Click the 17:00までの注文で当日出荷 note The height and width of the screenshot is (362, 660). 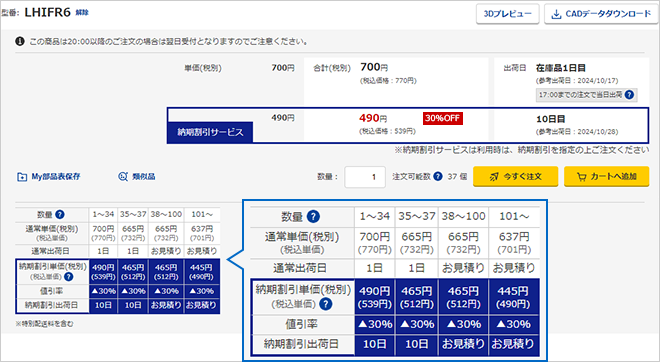click(586, 95)
